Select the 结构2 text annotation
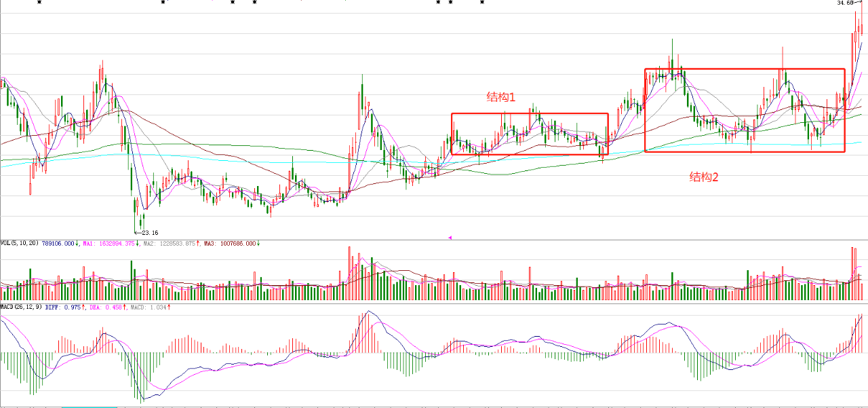The width and height of the screenshot is (868, 408). 704,177
